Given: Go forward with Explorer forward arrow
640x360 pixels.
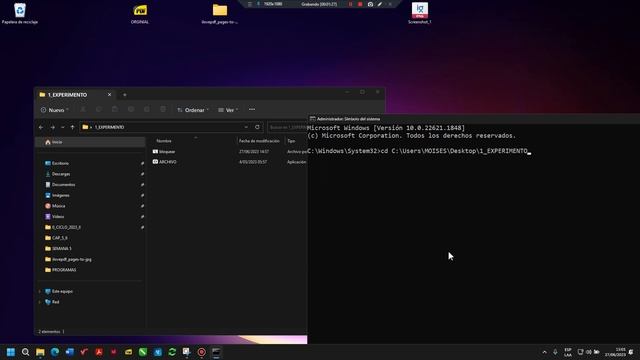Looking at the screenshot, I should (x=52, y=127).
